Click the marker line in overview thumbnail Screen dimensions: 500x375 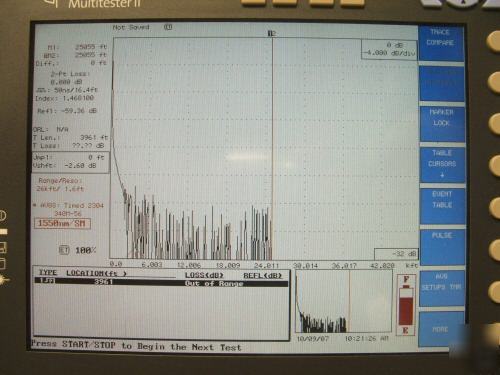[x=349, y=301]
